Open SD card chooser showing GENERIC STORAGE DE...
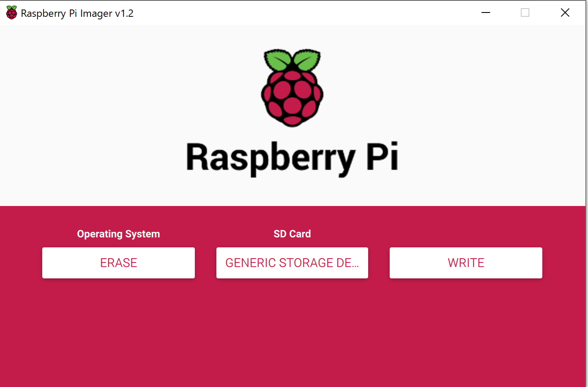588x387 pixels. point(292,263)
